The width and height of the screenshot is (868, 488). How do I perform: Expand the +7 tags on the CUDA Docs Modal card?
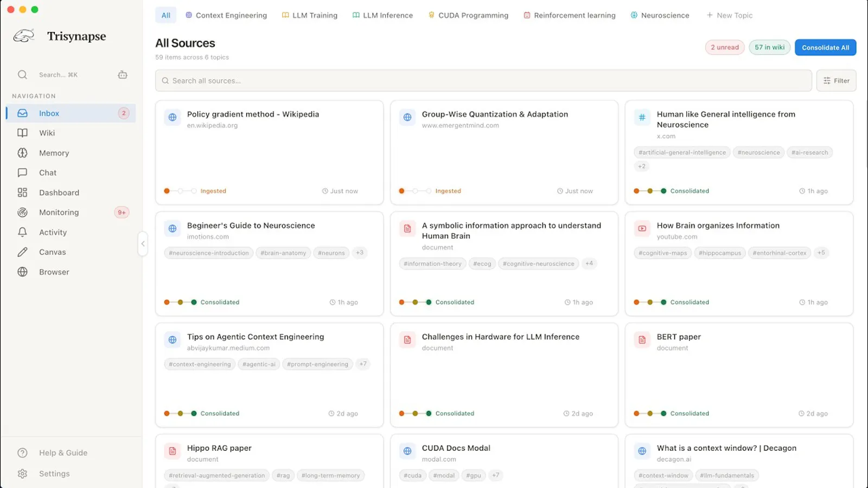click(x=495, y=476)
